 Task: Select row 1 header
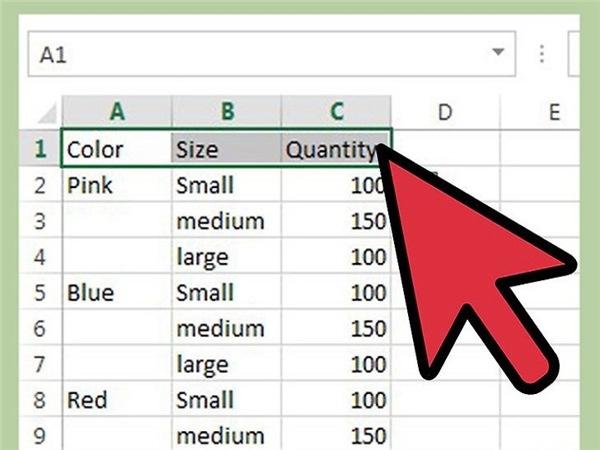click(40, 149)
